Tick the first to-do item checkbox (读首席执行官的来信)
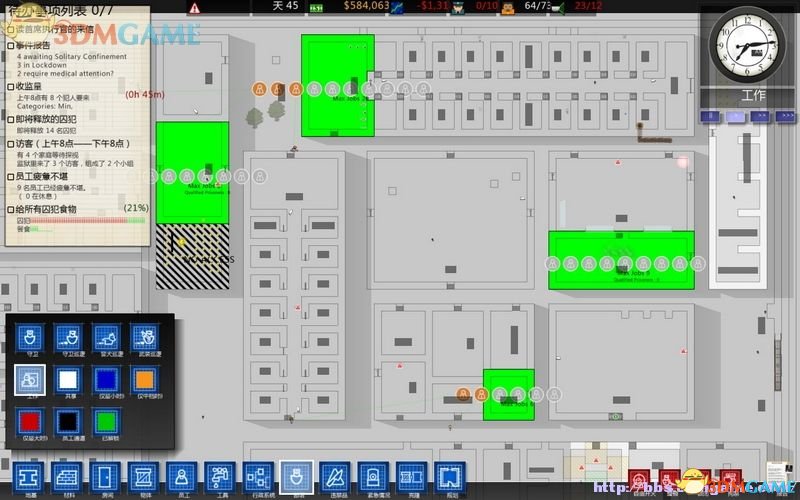This screenshot has height=500, width=800. pos(11,30)
